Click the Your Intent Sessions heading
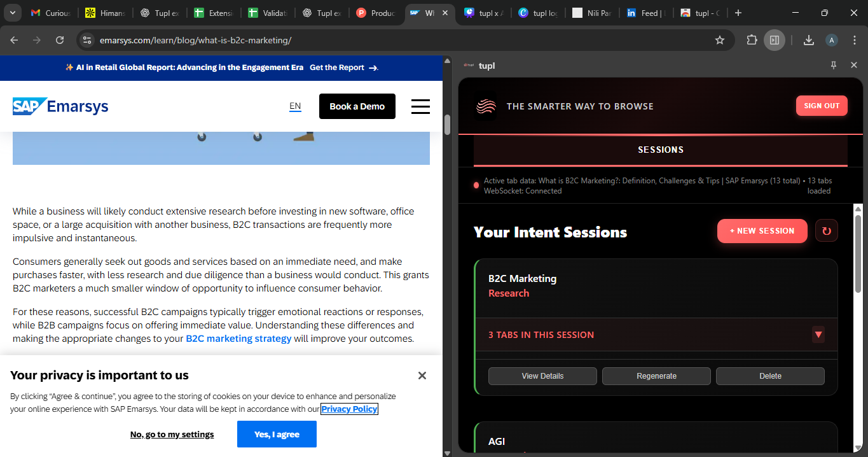The height and width of the screenshot is (457, 868). pos(550,232)
